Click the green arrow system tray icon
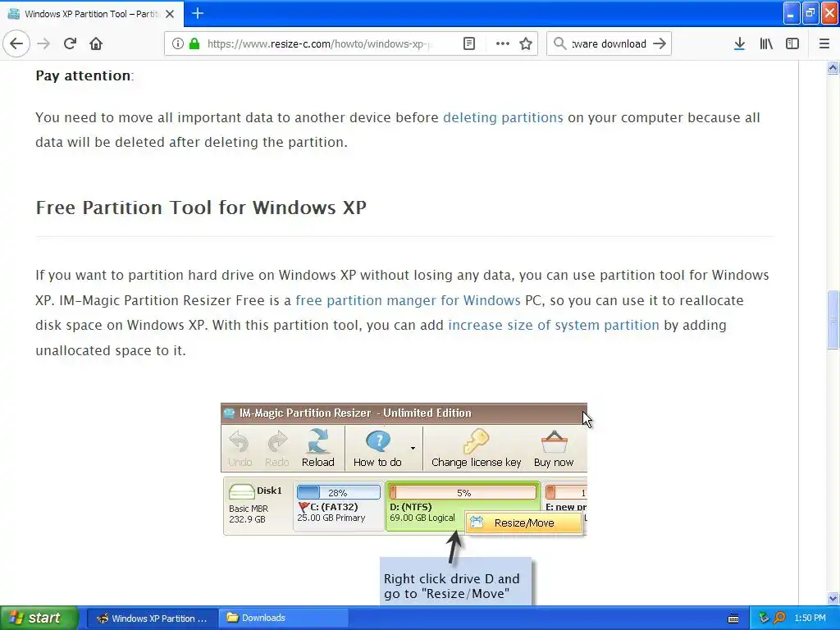Viewport: 840px width, 630px height. click(x=764, y=618)
